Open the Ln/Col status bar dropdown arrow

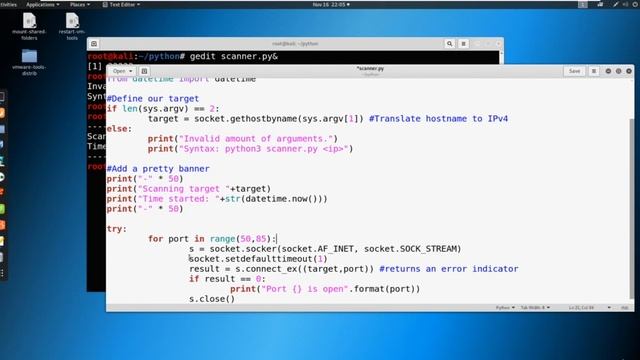point(609,307)
